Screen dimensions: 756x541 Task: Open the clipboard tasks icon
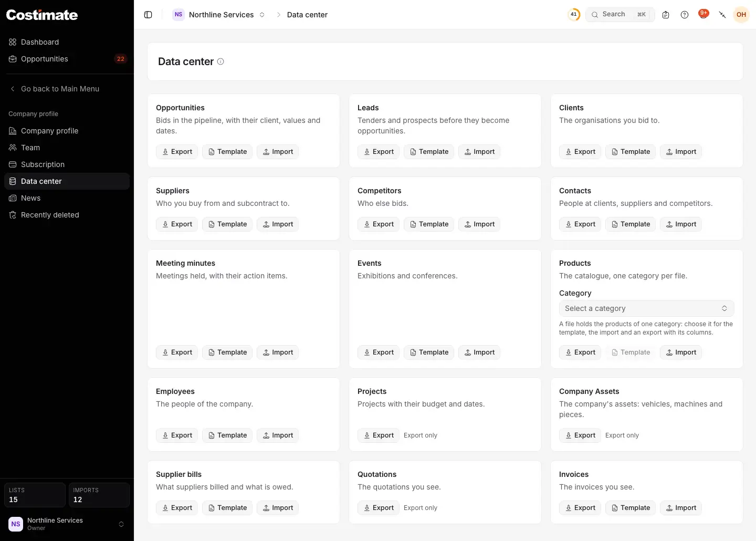(666, 15)
